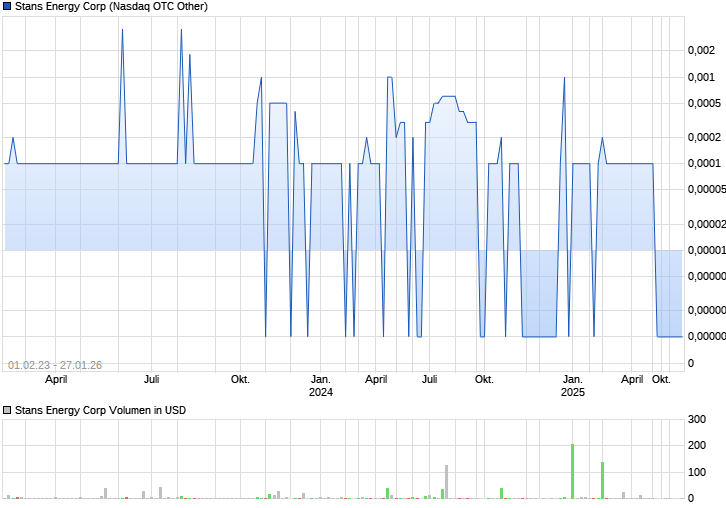Click the 0,0005 price axis value
Viewport: 726px width, 508px height.
pyautogui.click(x=704, y=103)
